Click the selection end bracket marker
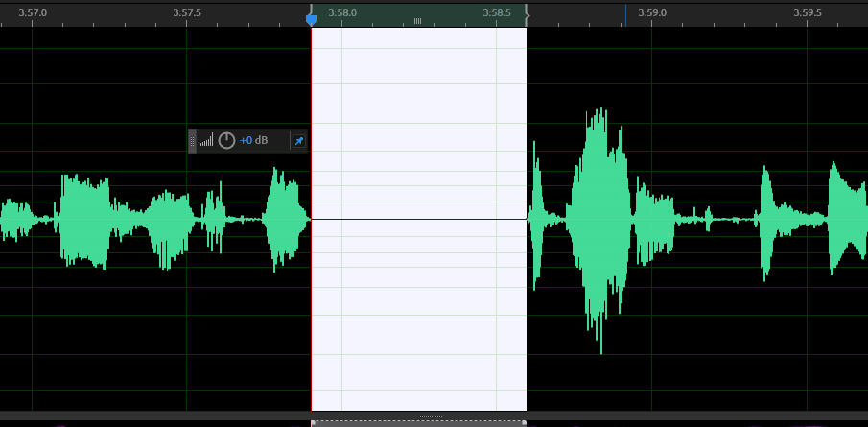 527,15
